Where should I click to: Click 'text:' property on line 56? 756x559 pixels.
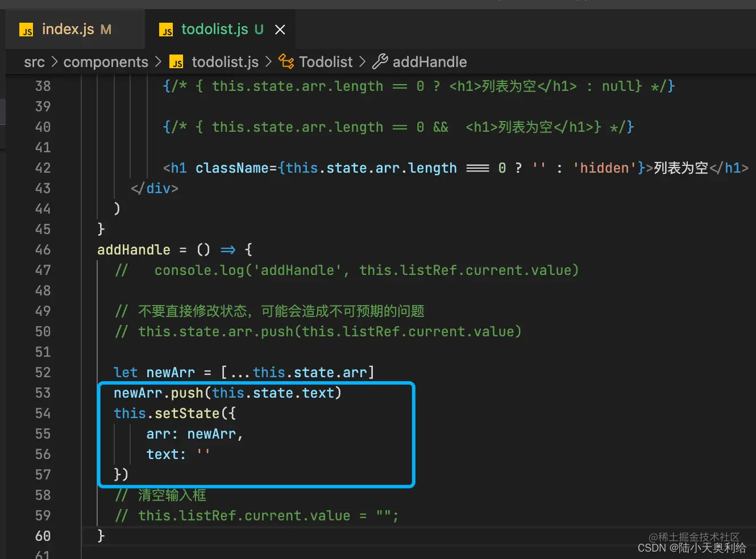pyautogui.click(x=166, y=454)
